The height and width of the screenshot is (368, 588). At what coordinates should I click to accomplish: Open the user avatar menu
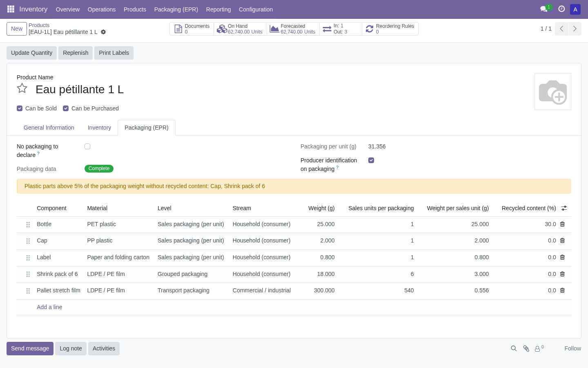pos(575,9)
